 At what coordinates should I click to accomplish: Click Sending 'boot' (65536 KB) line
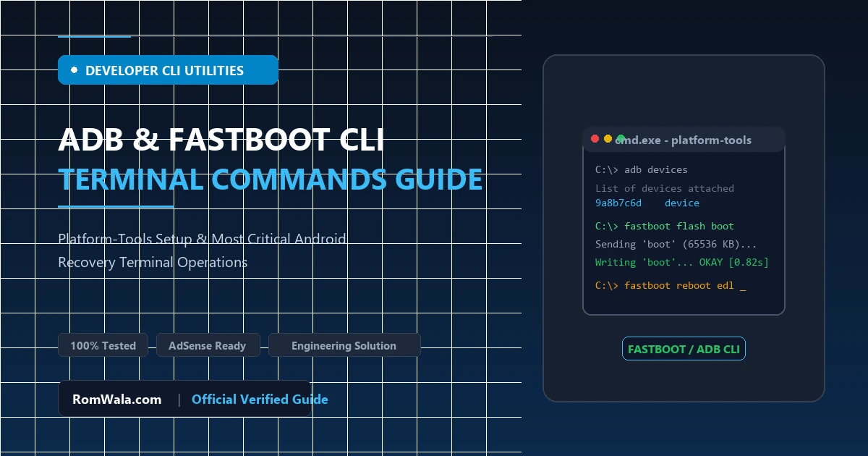(x=676, y=245)
